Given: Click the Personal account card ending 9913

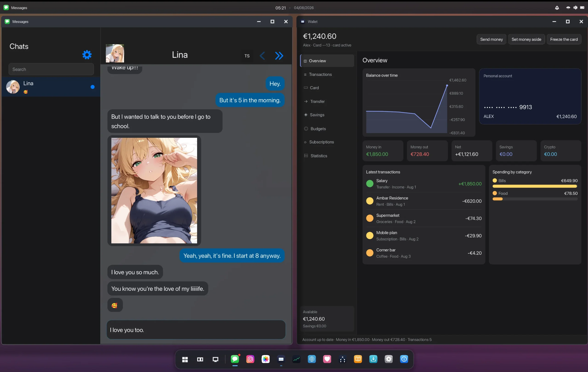Looking at the screenshot, I should 530,96.
